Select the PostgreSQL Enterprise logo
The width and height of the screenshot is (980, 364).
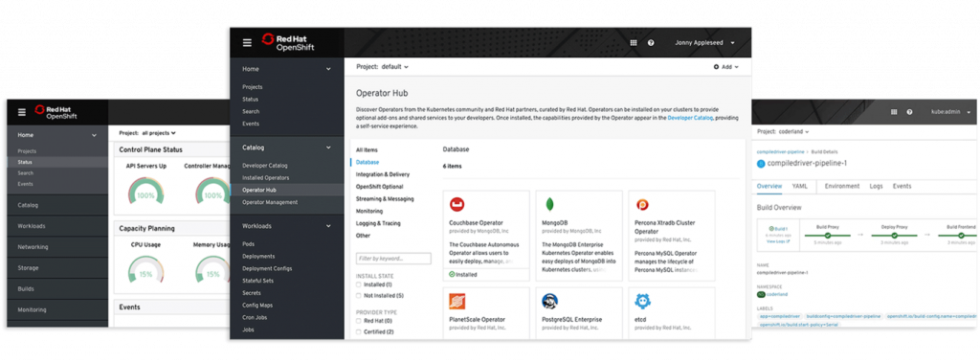tap(550, 302)
